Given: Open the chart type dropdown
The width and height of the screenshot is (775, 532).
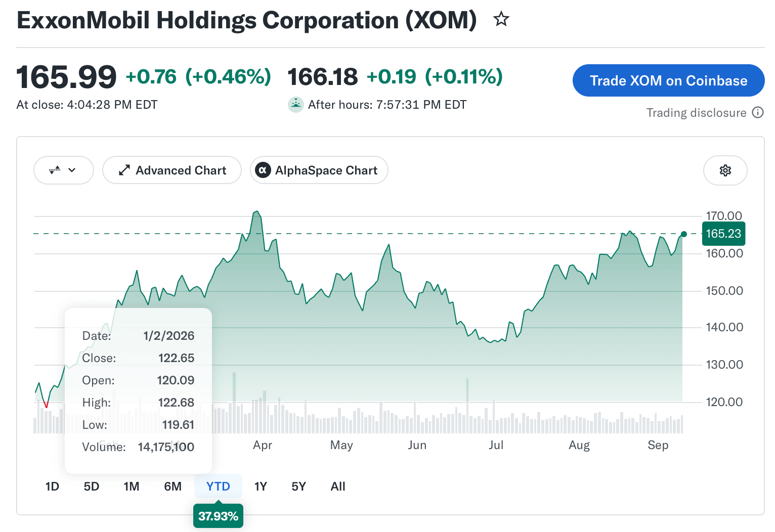Looking at the screenshot, I should (x=64, y=170).
